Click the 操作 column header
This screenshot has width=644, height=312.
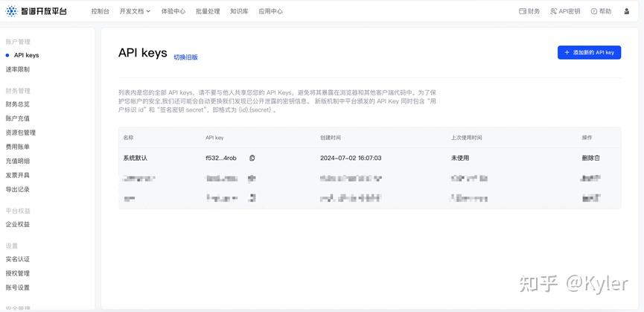tap(587, 138)
